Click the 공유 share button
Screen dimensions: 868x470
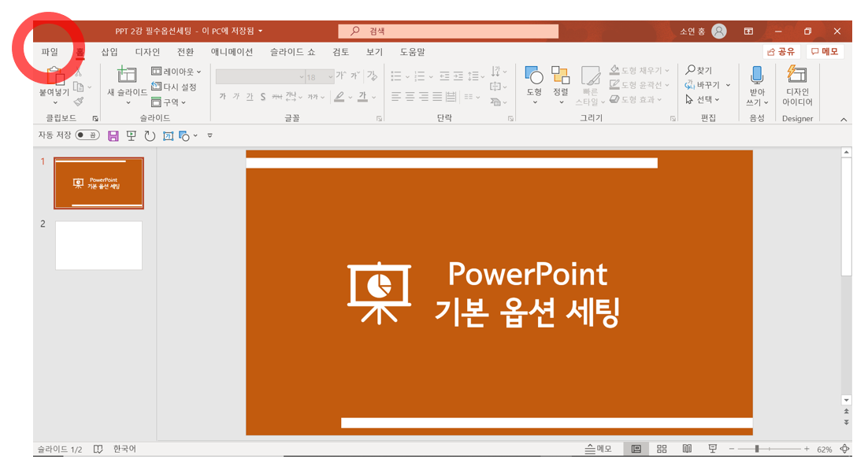781,51
